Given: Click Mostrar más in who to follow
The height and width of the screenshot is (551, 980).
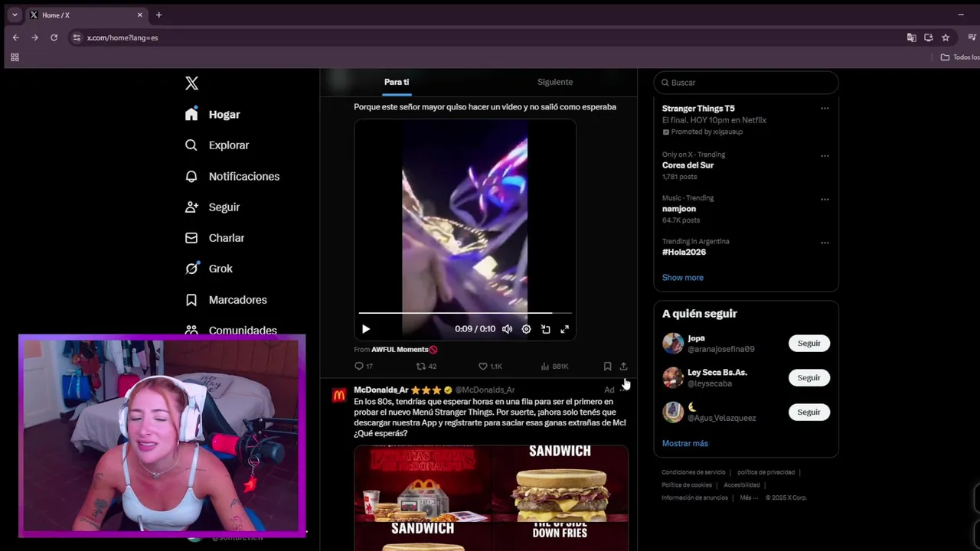Looking at the screenshot, I should pos(685,444).
